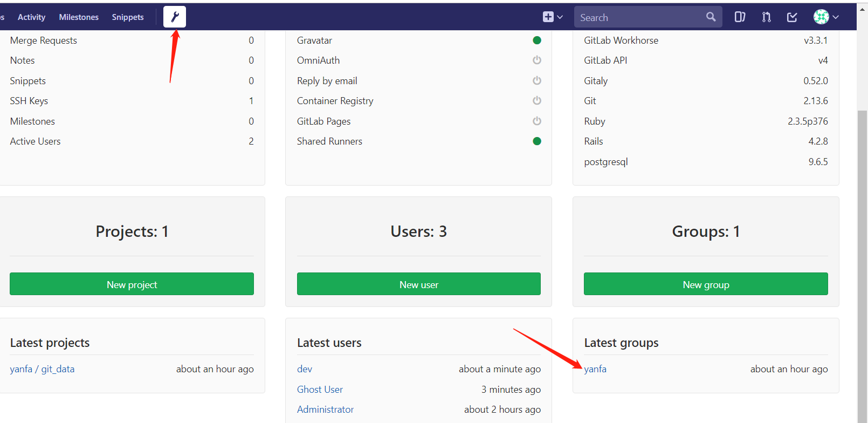Open Snippets in top navigation bar
The image size is (868, 423).
[x=128, y=17]
